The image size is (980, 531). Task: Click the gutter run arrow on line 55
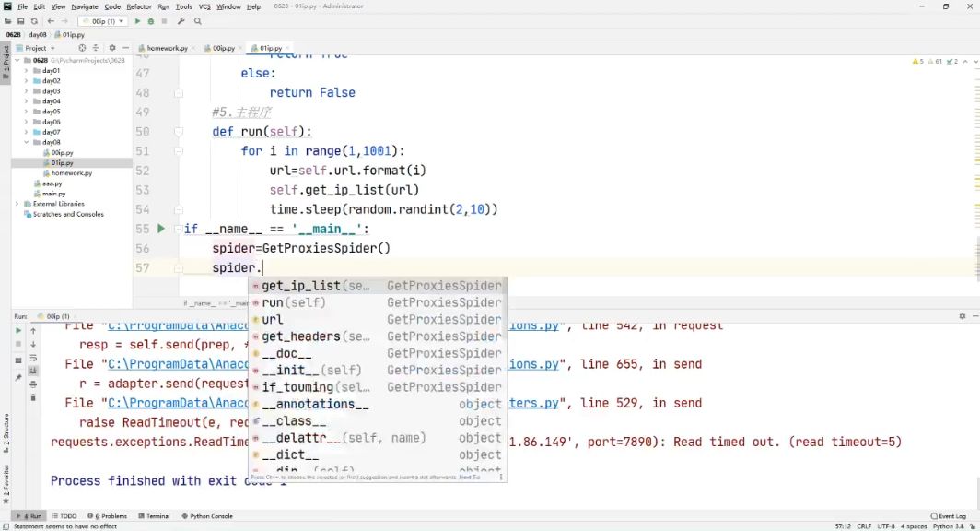[x=161, y=229]
